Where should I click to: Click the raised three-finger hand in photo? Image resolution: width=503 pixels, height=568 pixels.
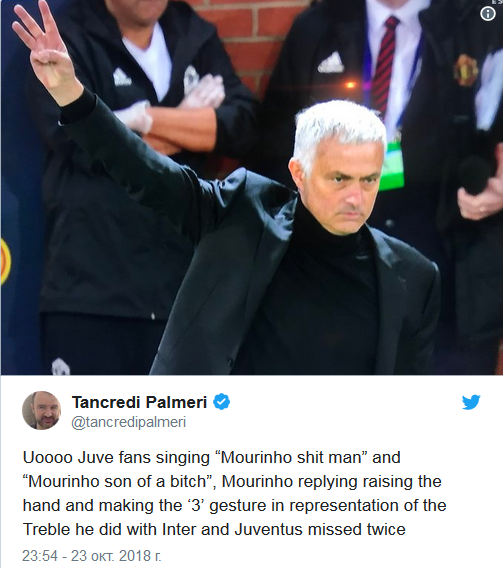(x=44, y=47)
